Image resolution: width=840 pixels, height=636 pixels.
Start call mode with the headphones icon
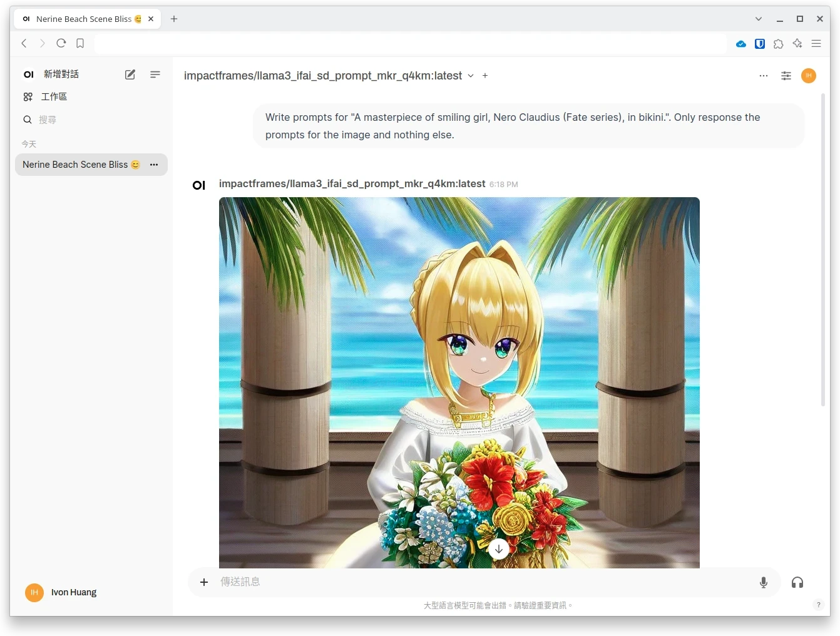pyautogui.click(x=797, y=582)
